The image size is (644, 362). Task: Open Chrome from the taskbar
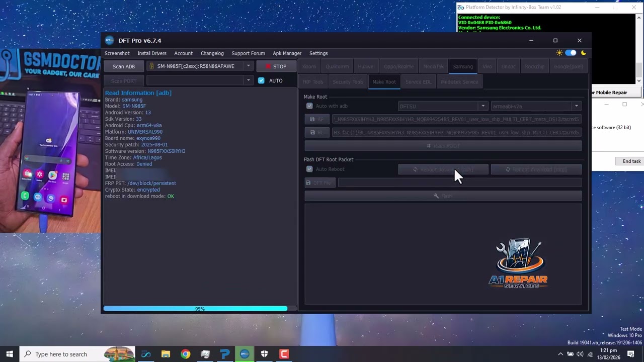[x=186, y=354]
